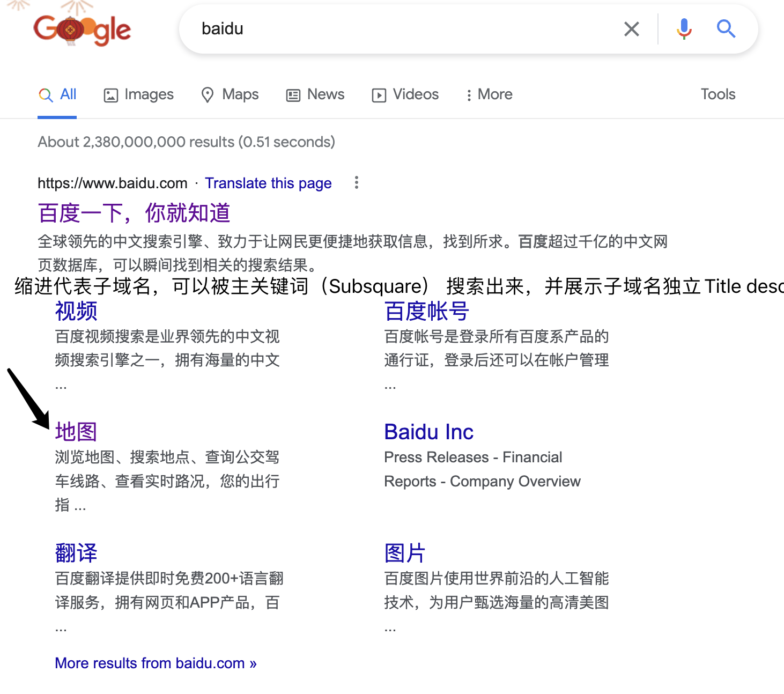The height and width of the screenshot is (694, 784).
Task: Click inside the search input field
Action: click(375, 29)
